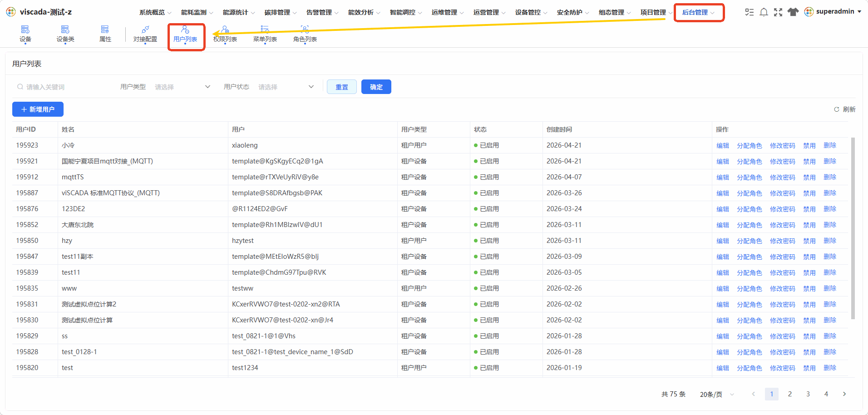Image resolution: width=868 pixels, height=415 pixels.
Task: Focus the keyword search input
Action: point(64,87)
